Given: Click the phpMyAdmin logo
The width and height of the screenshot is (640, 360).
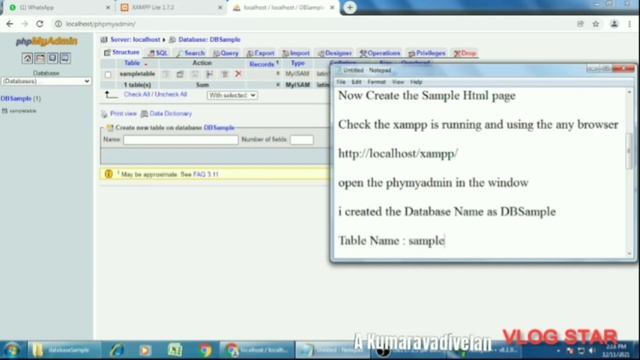Looking at the screenshot, I should (x=47, y=41).
